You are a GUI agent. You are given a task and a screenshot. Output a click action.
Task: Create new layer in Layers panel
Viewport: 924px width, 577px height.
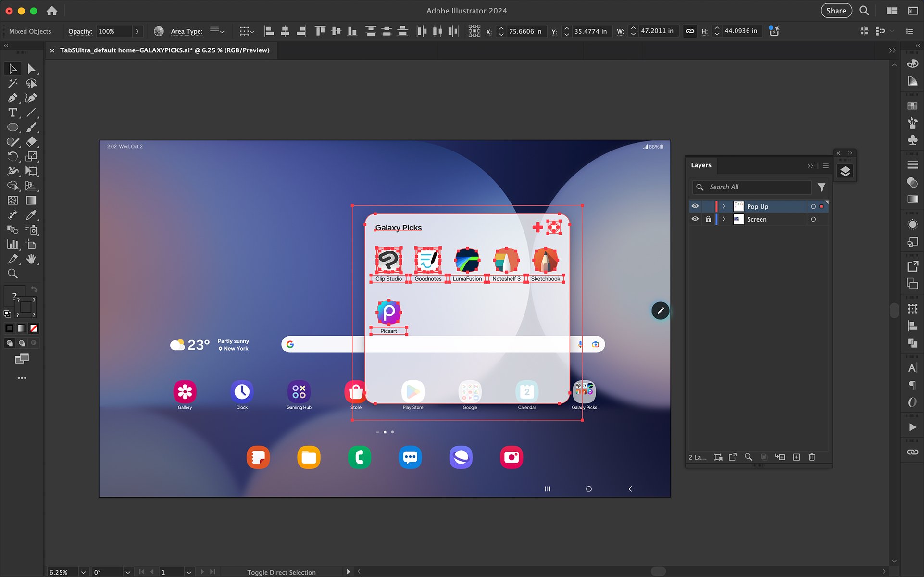coord(797,457)
